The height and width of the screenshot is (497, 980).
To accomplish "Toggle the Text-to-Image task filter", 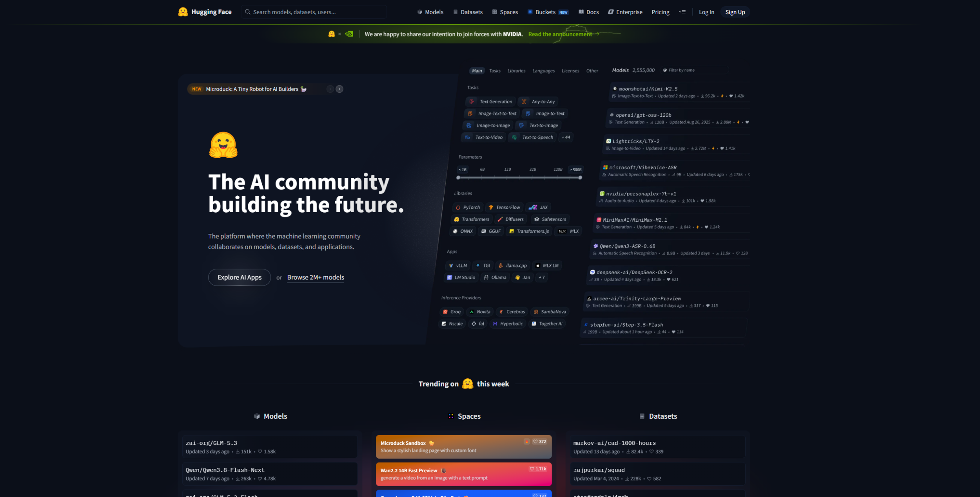I will [539, 126].
